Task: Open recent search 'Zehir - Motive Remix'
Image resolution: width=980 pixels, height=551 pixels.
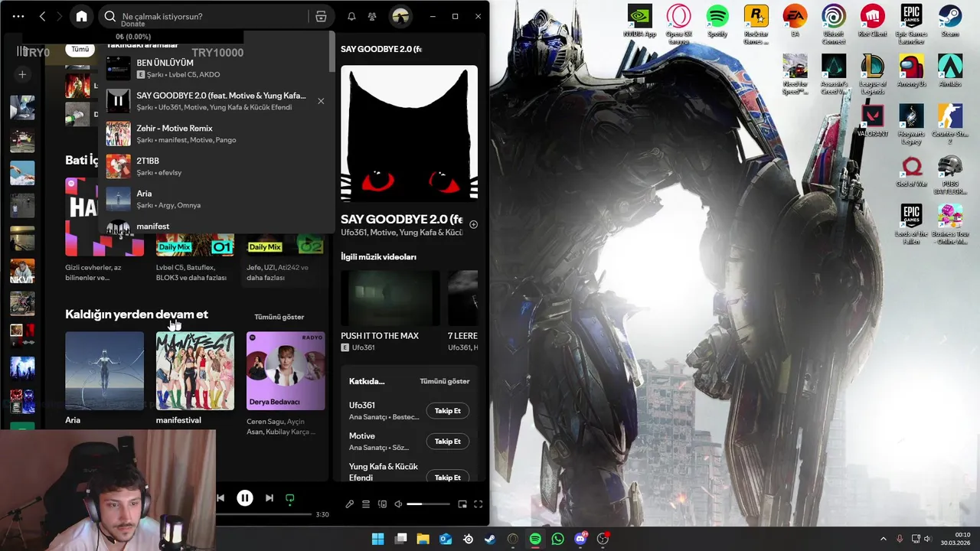Action: [217, 134]
